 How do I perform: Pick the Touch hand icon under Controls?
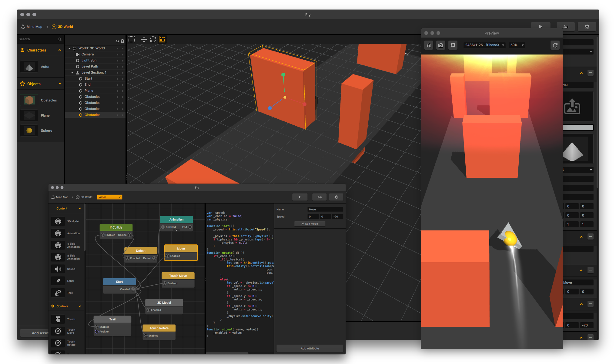point(58,319)
